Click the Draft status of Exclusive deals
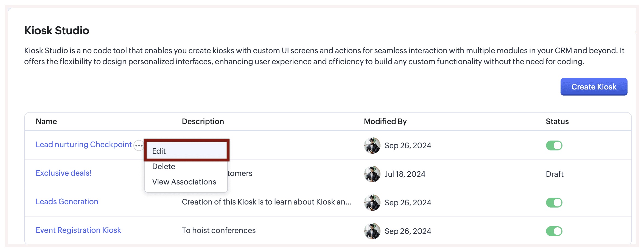This screenshot has height=252, width=644. click(x=555, y=174)
